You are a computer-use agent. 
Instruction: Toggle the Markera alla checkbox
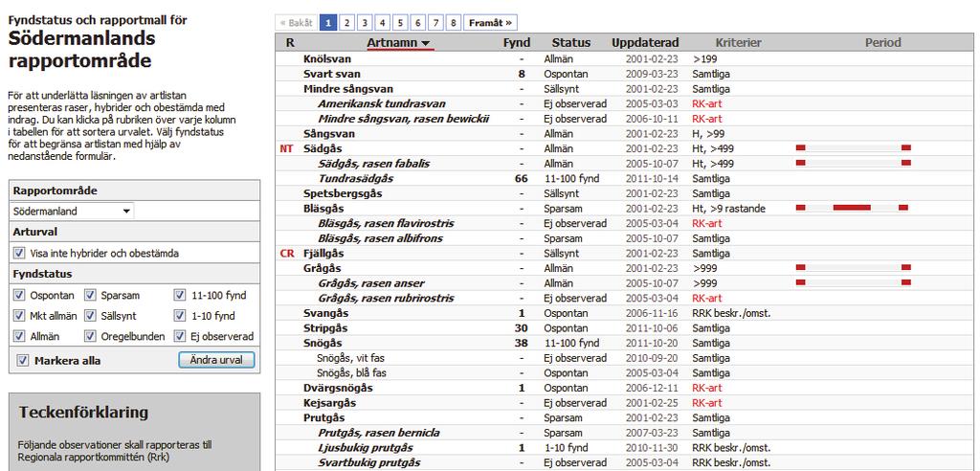23,360
